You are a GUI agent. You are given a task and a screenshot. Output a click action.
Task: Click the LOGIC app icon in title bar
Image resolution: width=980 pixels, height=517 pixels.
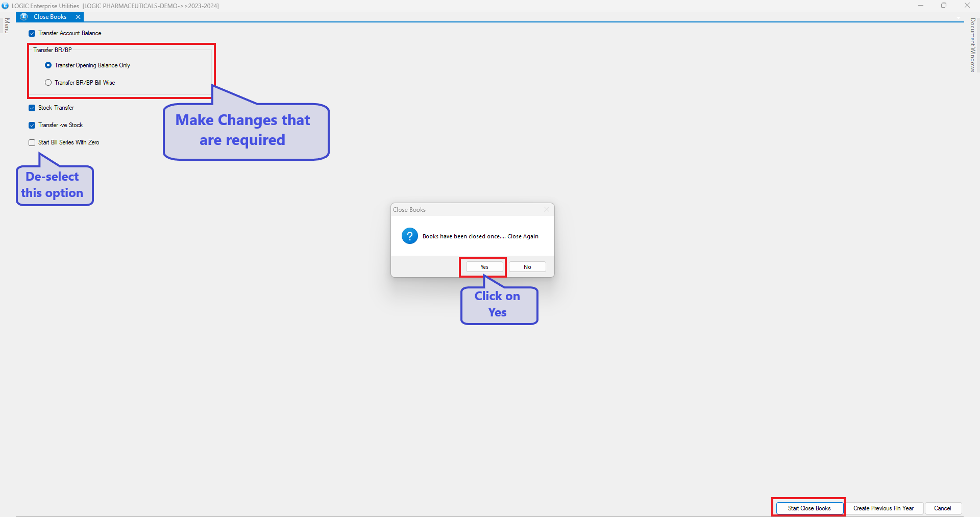coord(5,6)
